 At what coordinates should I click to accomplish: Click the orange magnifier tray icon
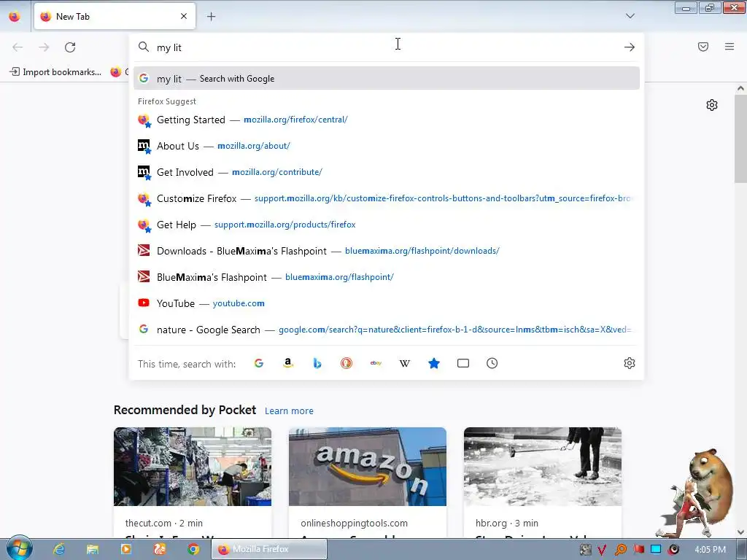[620, 550]
